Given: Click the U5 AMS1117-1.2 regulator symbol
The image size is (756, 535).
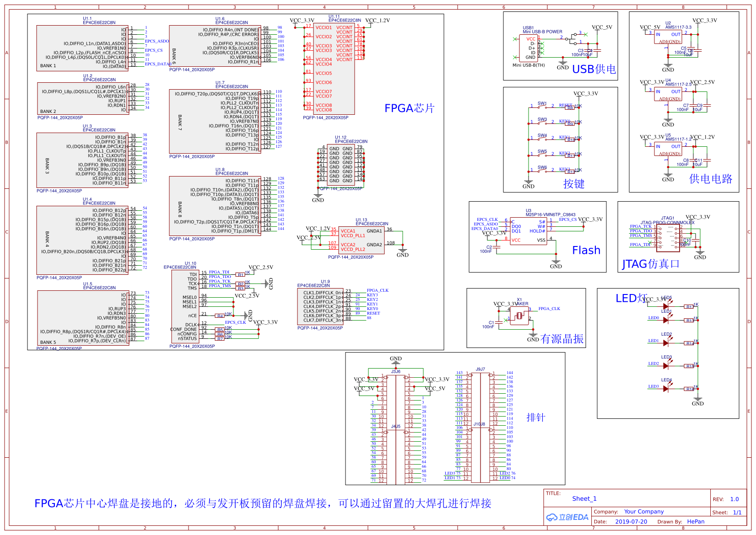Looking at the screenshot, I should coord(669,150).
